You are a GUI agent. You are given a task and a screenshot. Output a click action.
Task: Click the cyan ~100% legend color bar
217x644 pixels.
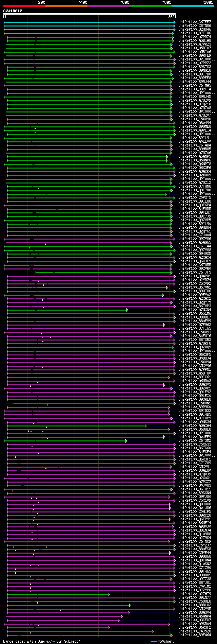point(193,6)
